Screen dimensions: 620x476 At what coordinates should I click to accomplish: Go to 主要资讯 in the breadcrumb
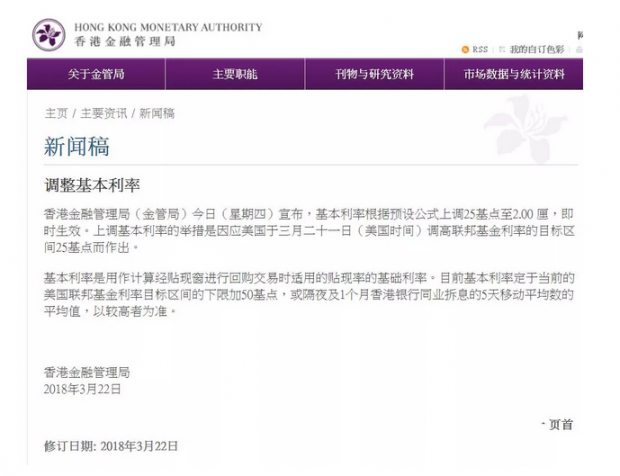pos(104,113)
